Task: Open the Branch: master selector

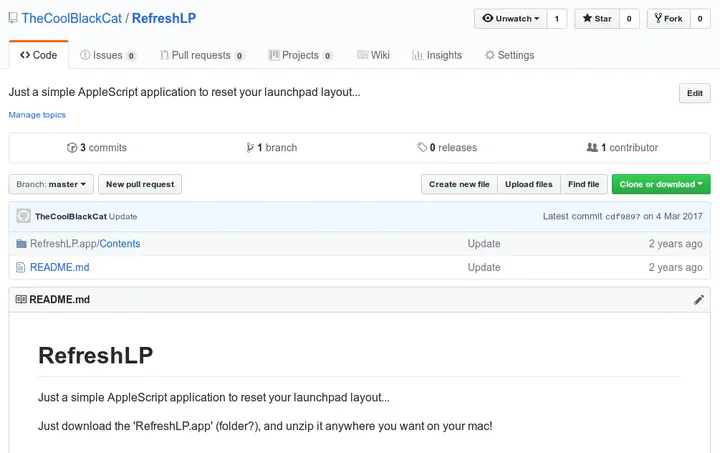Action: pos(51,184)
